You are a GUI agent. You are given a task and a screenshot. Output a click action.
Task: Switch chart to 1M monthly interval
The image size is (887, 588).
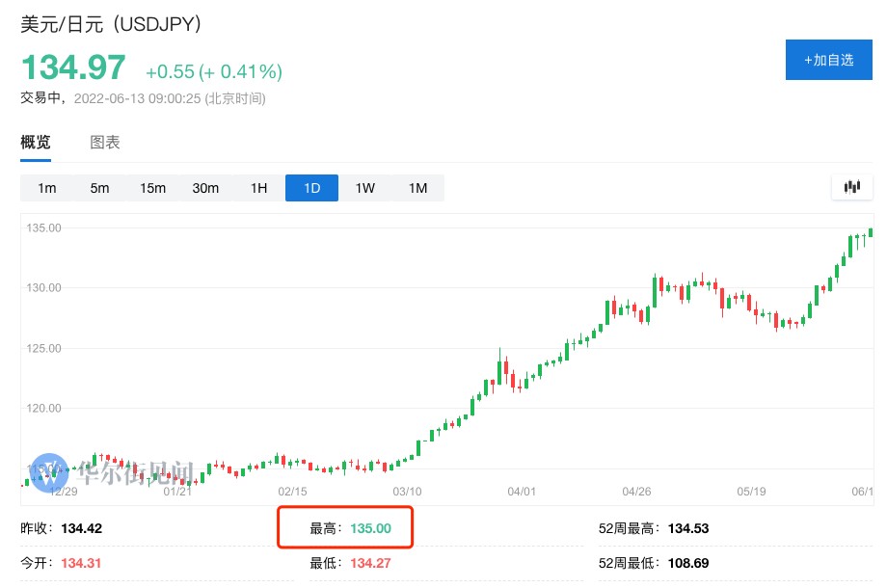point(417,188)
